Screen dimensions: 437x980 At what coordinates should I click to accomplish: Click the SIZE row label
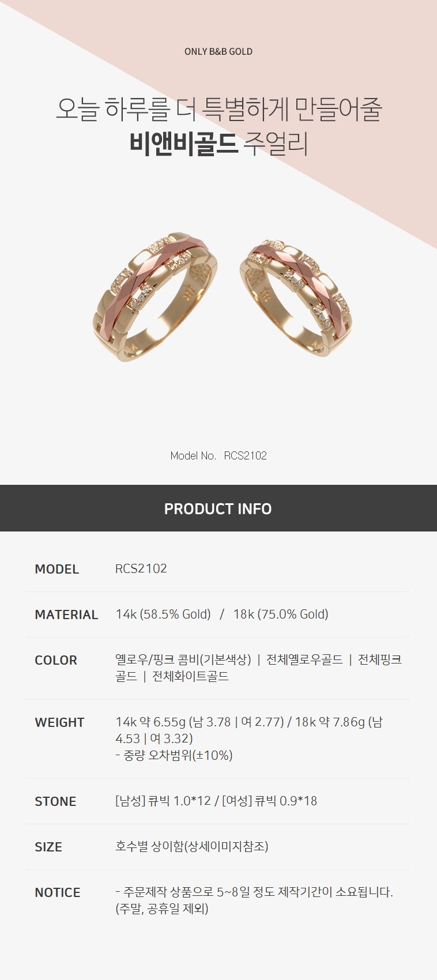coord(48,847)
